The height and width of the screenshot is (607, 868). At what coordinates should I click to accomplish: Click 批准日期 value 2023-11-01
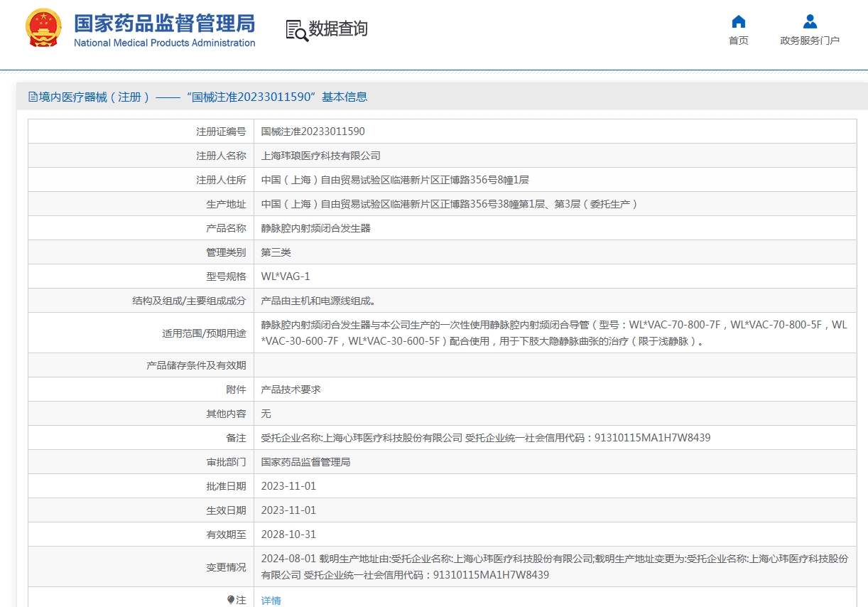[288, 486]
